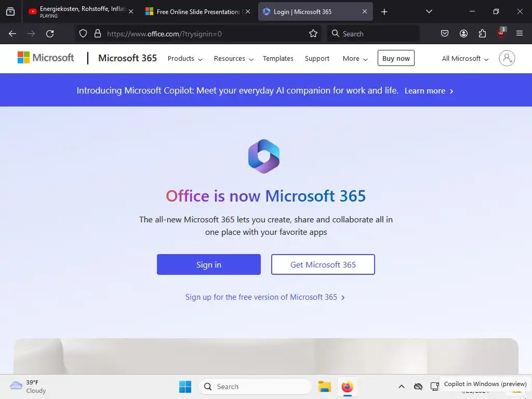Expand the Resources dropdown menu
Image resolution: width=532 pixels, height=399 pixels.
click(x=233, y=58)
